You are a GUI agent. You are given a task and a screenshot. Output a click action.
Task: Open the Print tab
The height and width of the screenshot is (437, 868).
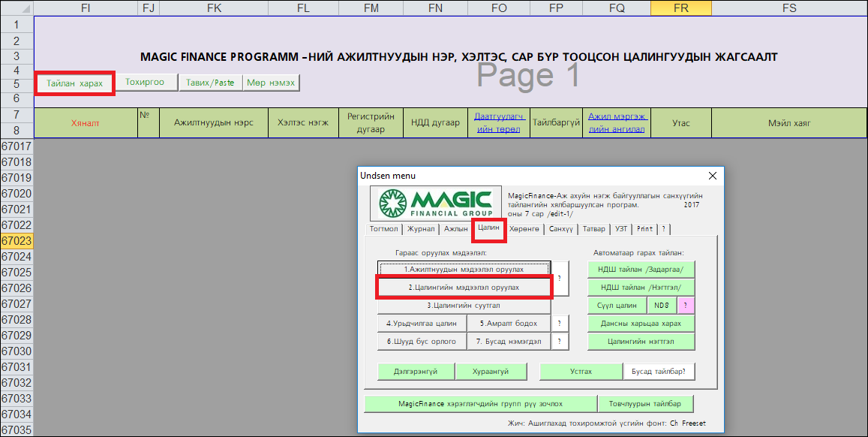[x=644, y=229]
